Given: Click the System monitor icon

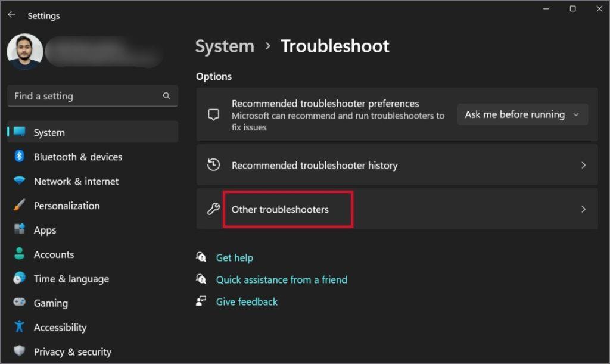Looking at the screenshot, I should 20,132.
